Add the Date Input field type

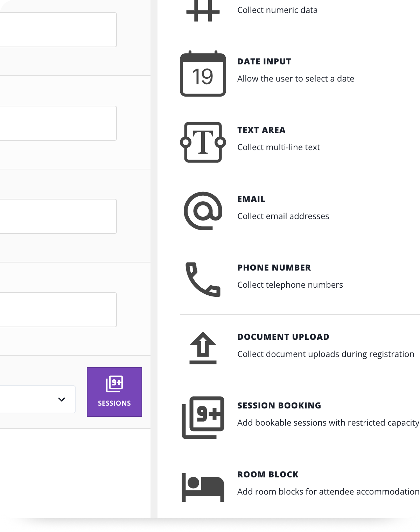264,62
